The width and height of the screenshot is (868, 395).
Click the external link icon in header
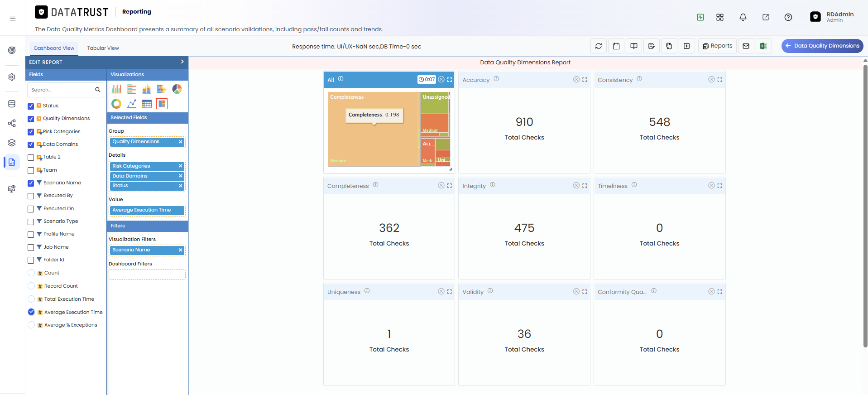click(766, 17)
